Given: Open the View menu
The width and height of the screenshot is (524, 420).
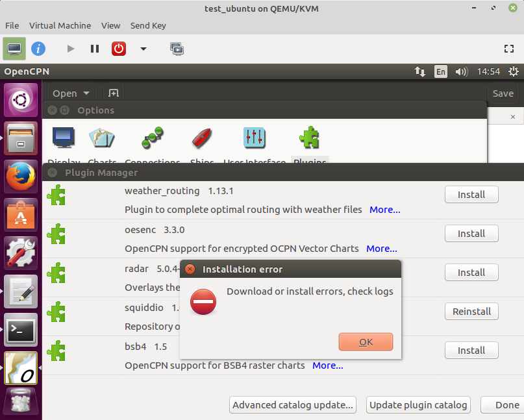Looking at the screenshot, I should coord(110,26).
